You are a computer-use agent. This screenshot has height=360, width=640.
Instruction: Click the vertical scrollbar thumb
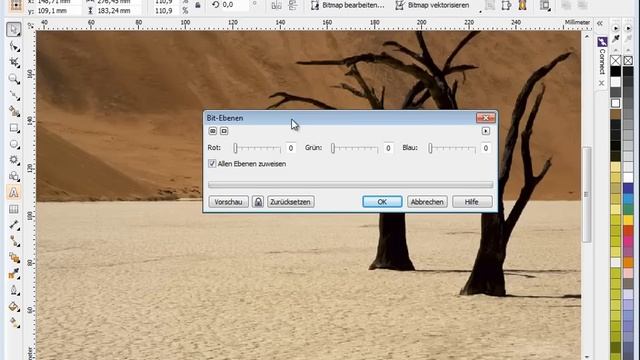587,194
